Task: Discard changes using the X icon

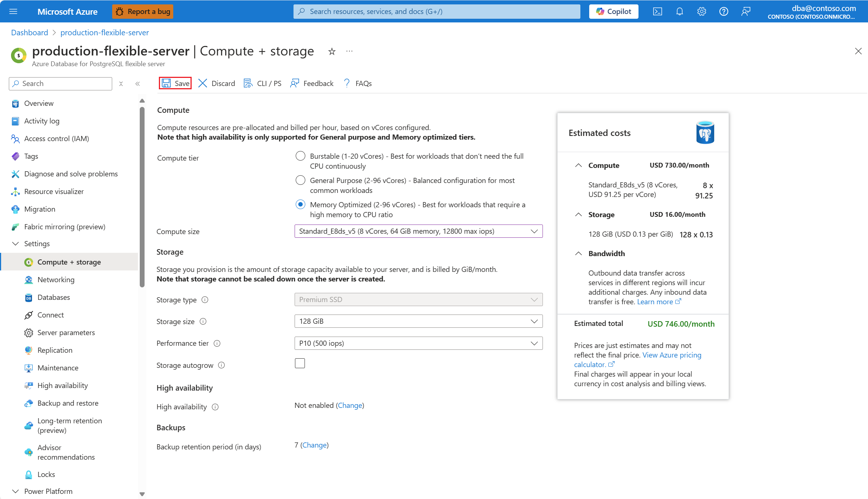Action: [203, 83]
